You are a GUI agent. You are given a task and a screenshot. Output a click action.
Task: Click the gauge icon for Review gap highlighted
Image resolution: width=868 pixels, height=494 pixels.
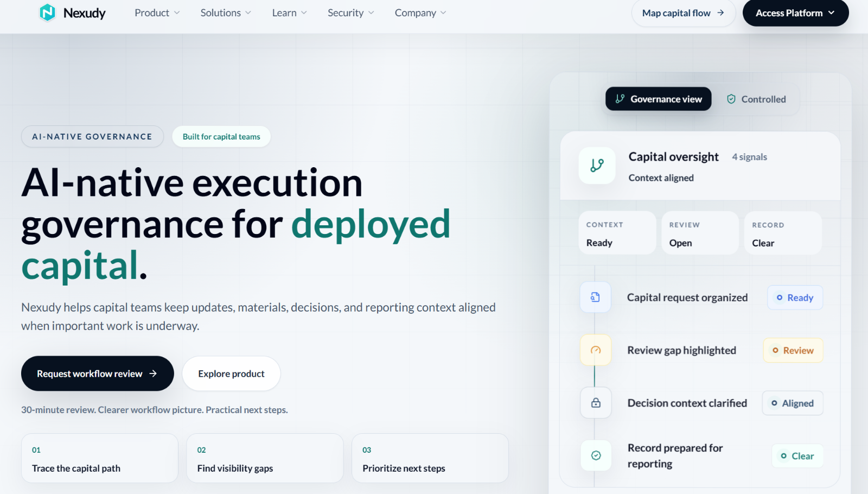[x=596, y=350]
